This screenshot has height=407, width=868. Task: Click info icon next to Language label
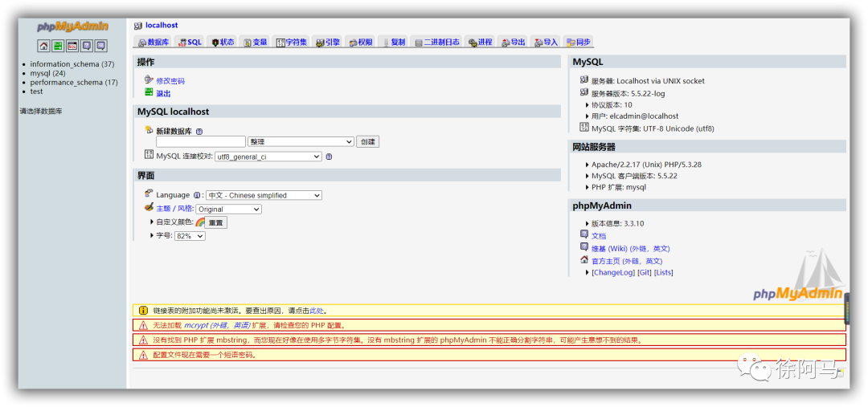(197, 195)
